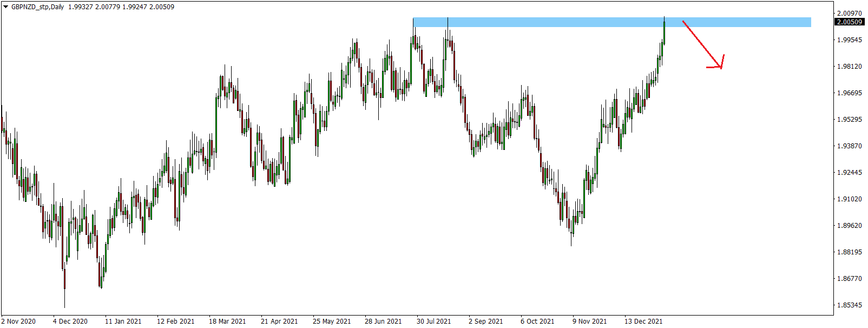Click the 28 Jun 2021 date label
The image size is (868, 328).
pyautogui.click(x=383, y=321)
